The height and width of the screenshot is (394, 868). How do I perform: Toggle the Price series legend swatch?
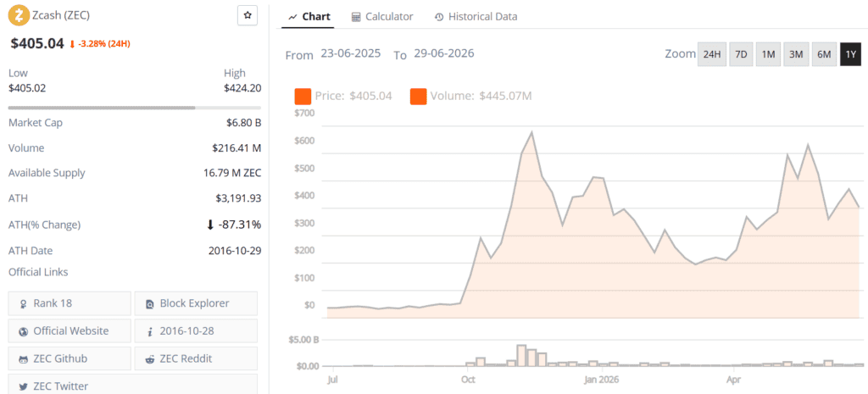pyautogui.click(x=303, y=97)
